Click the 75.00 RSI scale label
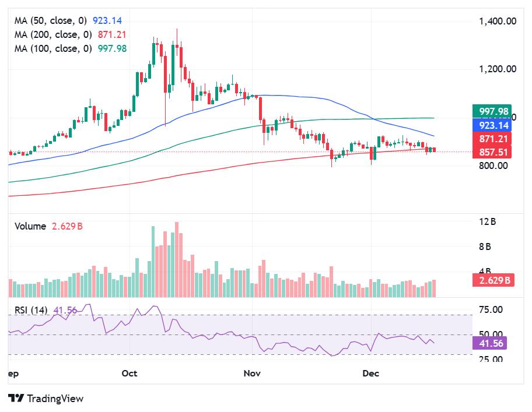Image resolution: width=532 pixels, height=412 pixels. 491,309
